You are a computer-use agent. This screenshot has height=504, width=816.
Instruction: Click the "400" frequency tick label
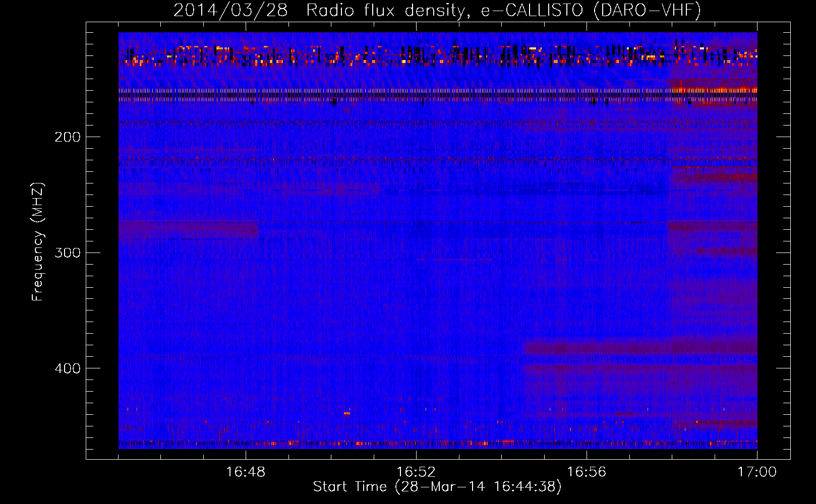pyautogui.click(x=68, y=368)
